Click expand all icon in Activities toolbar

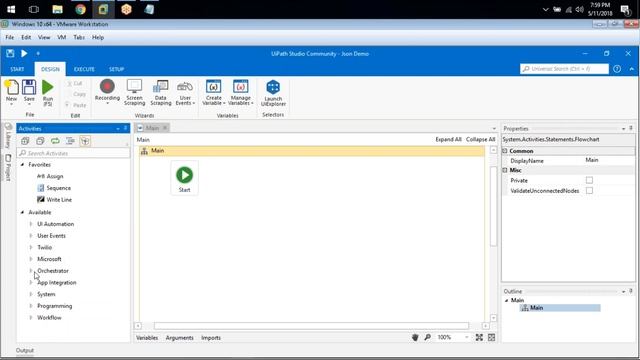[25, 141]
